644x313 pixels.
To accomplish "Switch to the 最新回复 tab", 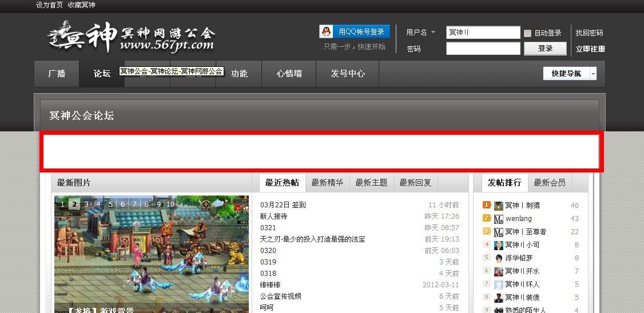I will click(416, 183).
